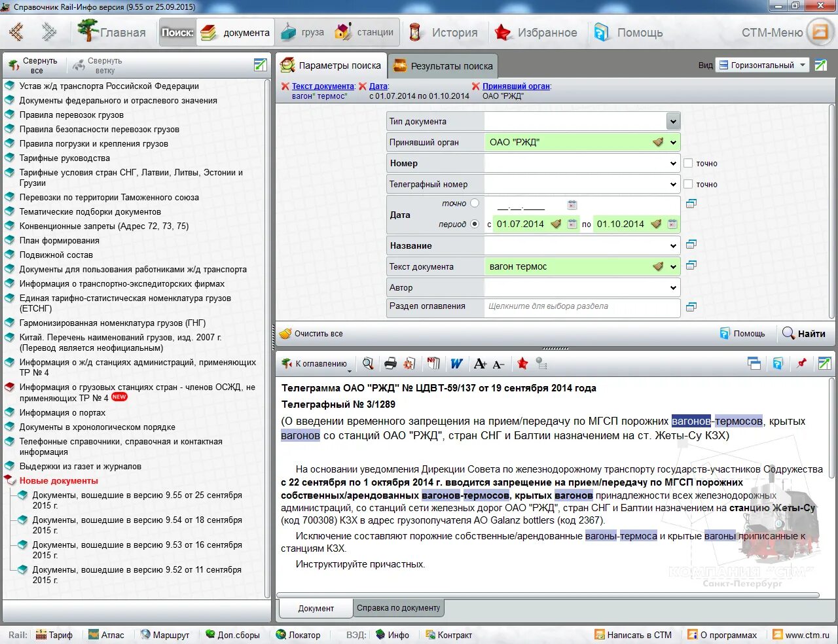This screenshot has width=838, height=644.
Task: Enable точно checkbox for Телеграфный номер
Action: [x=688, y=184]
